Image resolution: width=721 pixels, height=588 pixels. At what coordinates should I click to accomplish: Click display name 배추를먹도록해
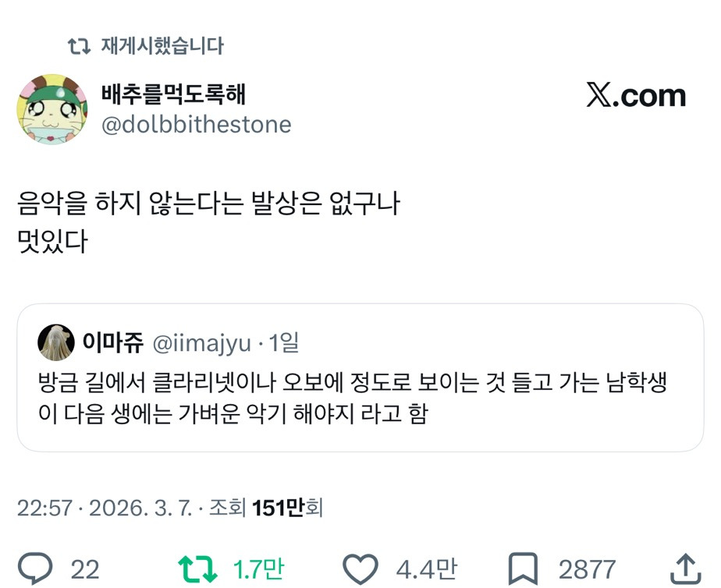(x=173, y=94)
